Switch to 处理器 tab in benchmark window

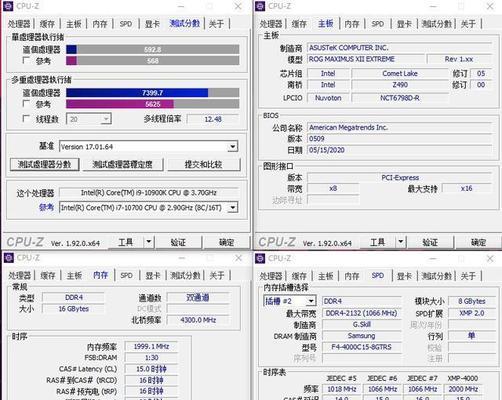(x=19, y=24)
